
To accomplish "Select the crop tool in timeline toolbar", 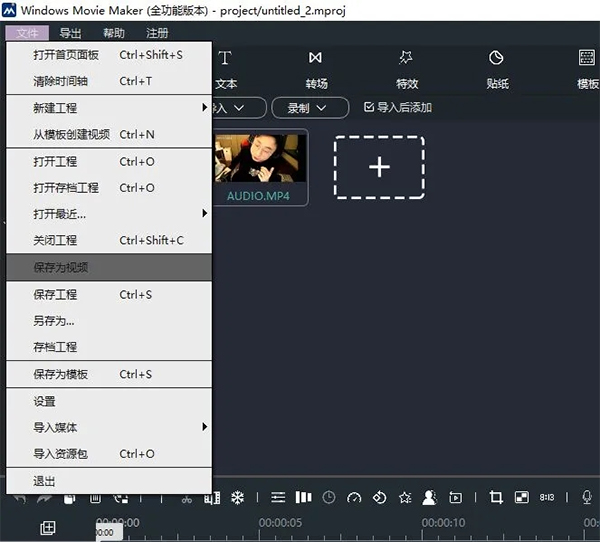I will point(496,497).
